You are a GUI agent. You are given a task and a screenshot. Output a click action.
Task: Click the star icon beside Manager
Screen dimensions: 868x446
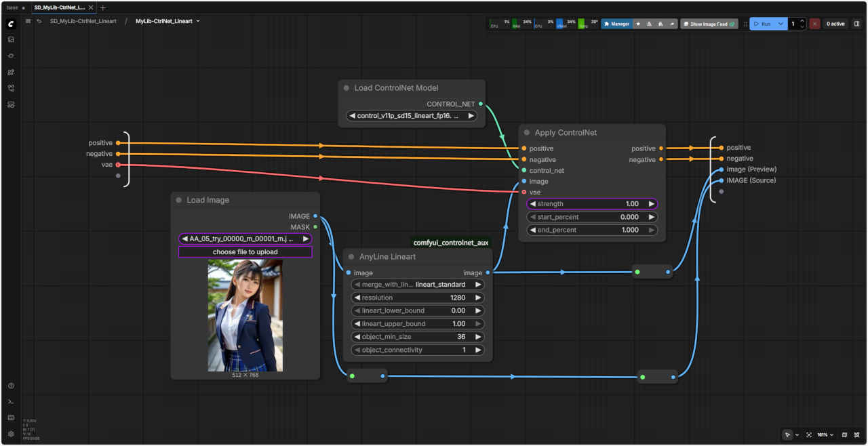tap(638, 24)
